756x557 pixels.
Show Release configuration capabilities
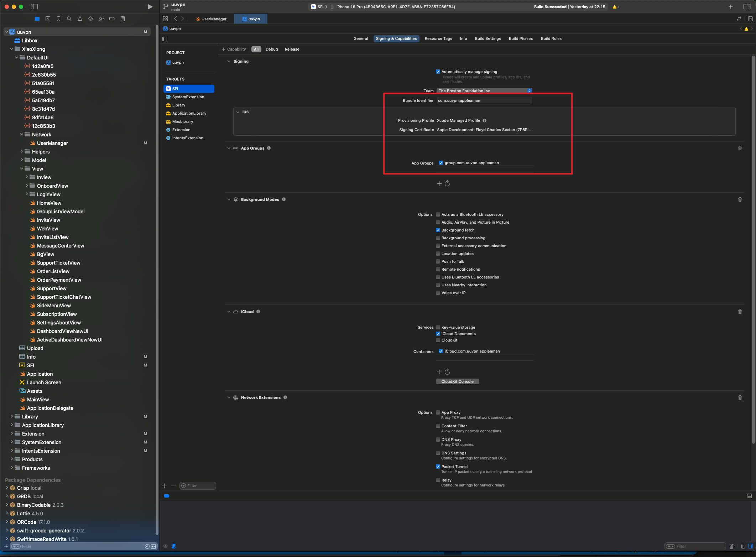(292, 49)
